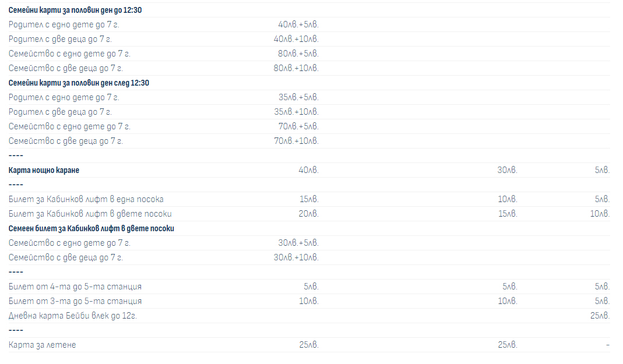Click 'Карта за летене' row label
Image resolution: width=623 pixels, height=364 pixels.
(42, 345)
